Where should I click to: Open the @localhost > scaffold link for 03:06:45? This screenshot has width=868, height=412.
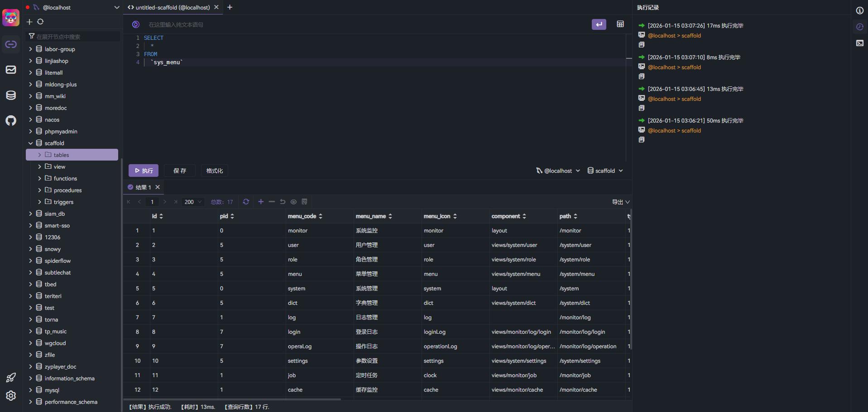(674, 99)
